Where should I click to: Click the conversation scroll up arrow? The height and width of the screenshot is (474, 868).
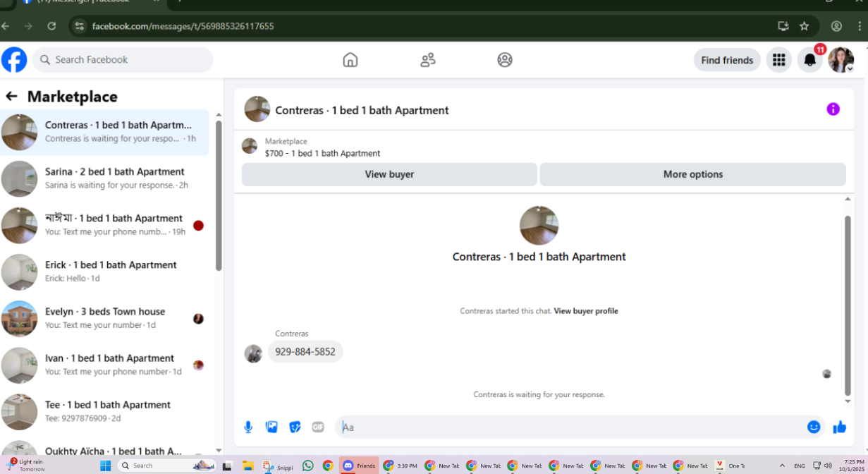click(848, 200)
